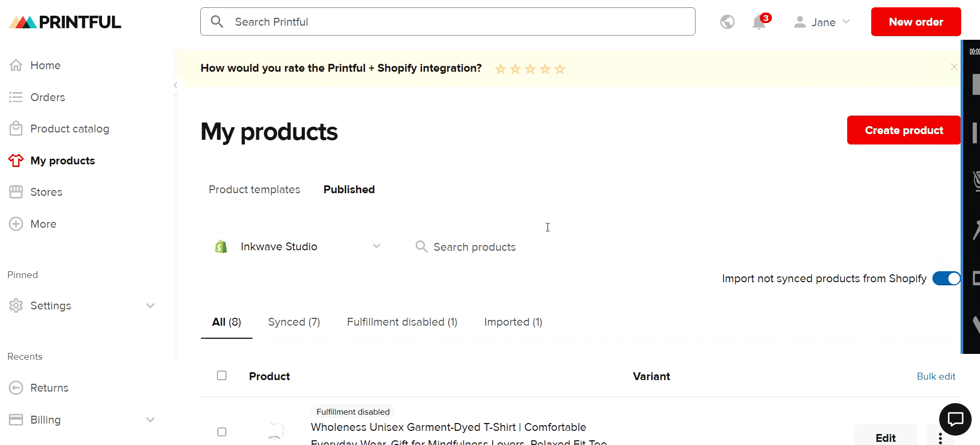
Task: Open the notifications bell
Action: pyautogui.click(x=759, y=23)
